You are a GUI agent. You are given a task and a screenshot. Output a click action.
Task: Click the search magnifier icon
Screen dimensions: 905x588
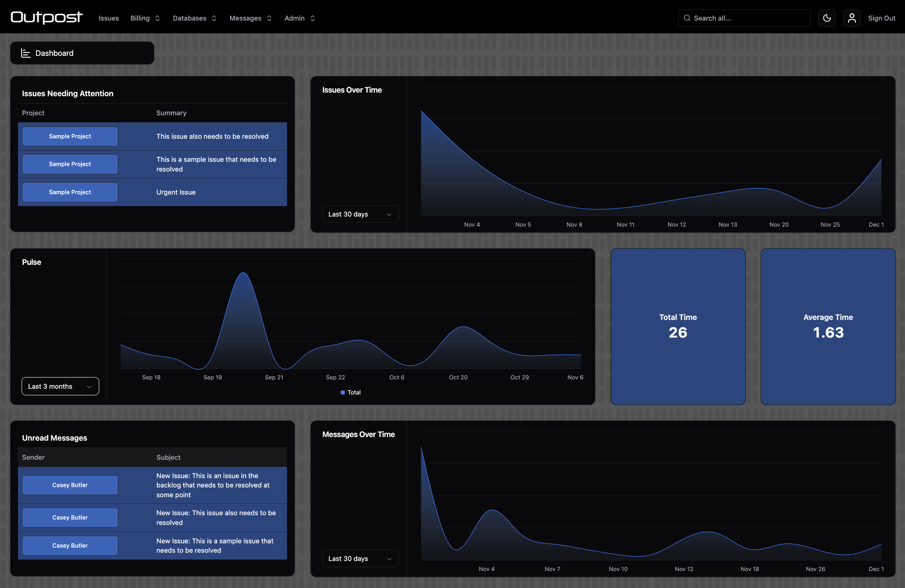(x=687, y=18)
